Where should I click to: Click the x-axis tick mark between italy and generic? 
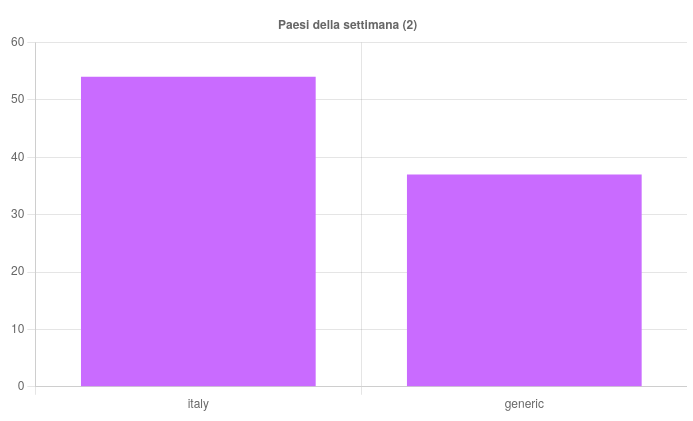(x=361, y=391)
